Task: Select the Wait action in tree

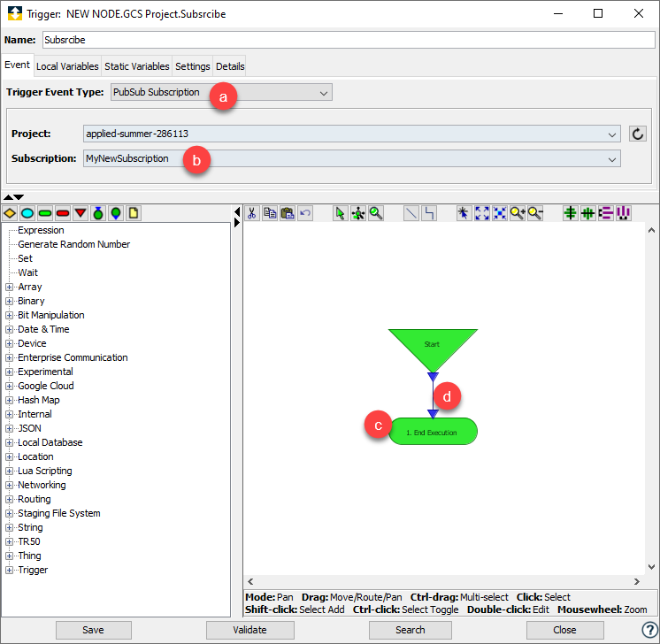Action: pos(27,272)
